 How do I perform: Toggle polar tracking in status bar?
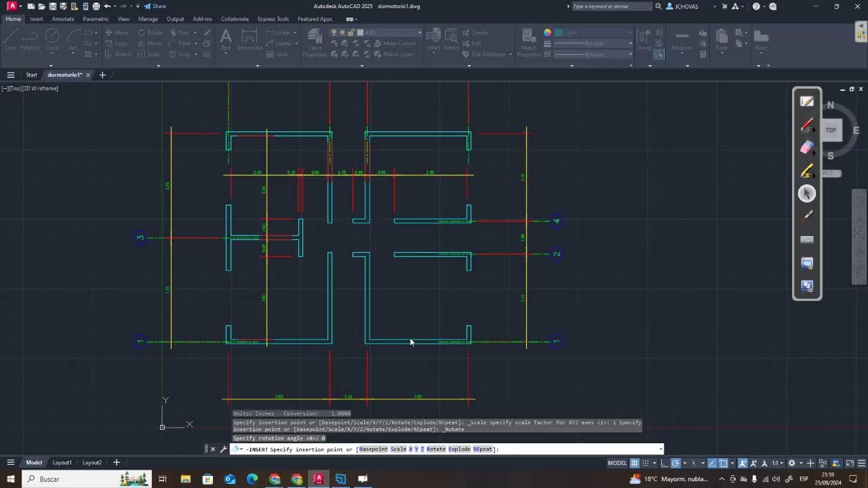pyautogui.click(x=675, y=463)
